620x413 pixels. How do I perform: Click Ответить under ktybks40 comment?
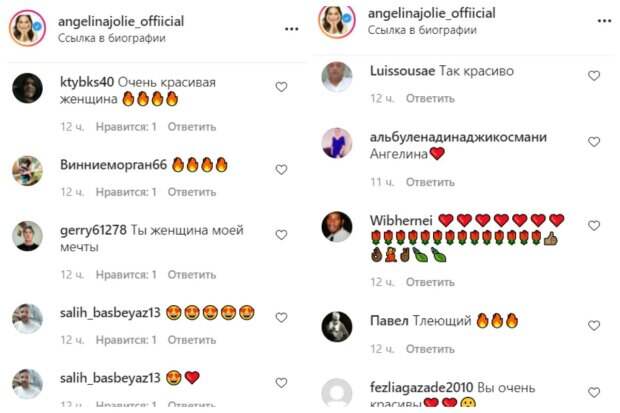pos(192,127)
